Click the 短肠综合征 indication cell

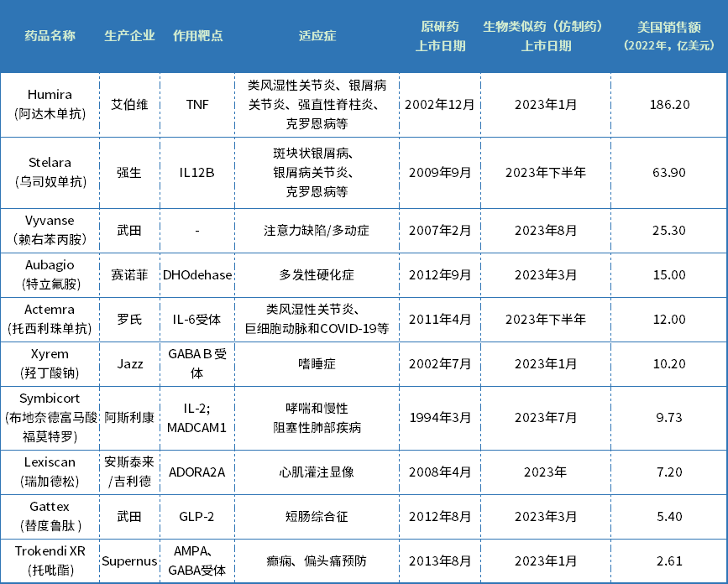pos(317,516)
